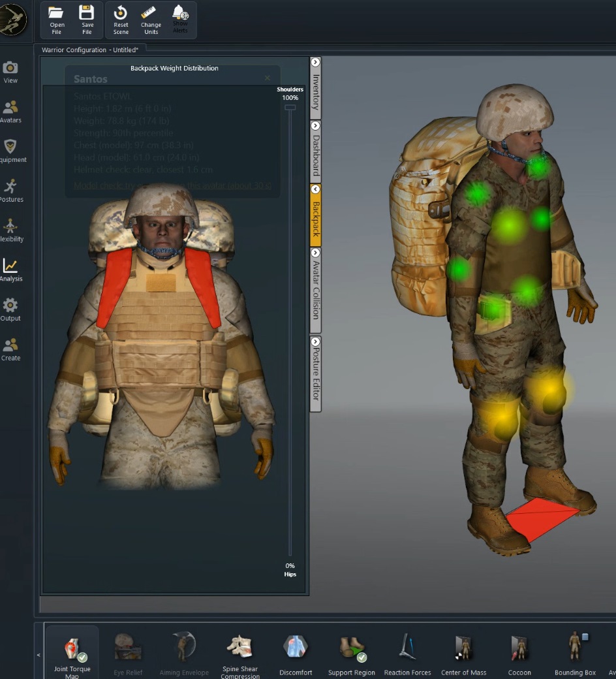The image size is (616, 679).
Task: Expand the Inventory side panel
Action: [x=316, y=87]
